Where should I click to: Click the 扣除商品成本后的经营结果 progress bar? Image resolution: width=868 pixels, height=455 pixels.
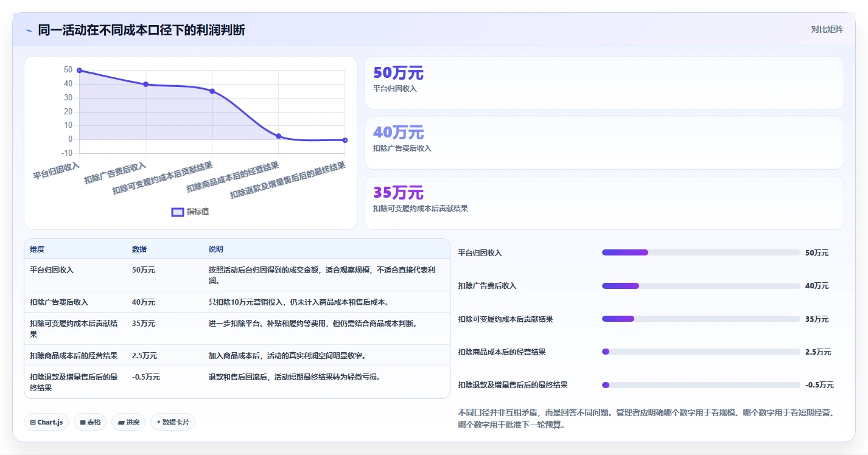(701, 352)
